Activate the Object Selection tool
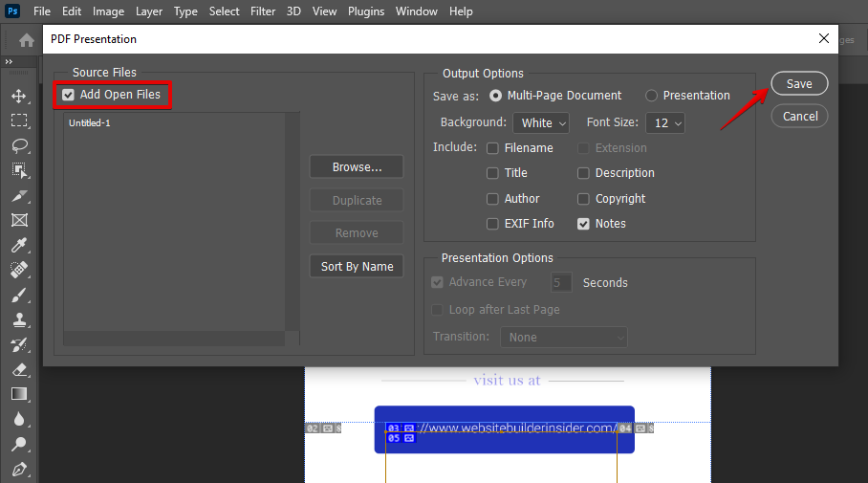Image resolution: width=868 pixels, height=483 pixels. tap(19, 170)
